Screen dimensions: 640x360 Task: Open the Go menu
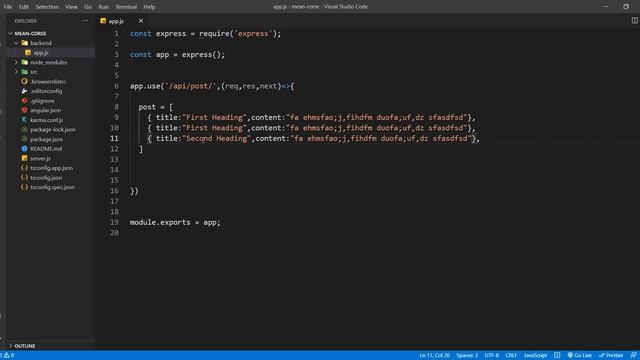(x=88, y=7)
